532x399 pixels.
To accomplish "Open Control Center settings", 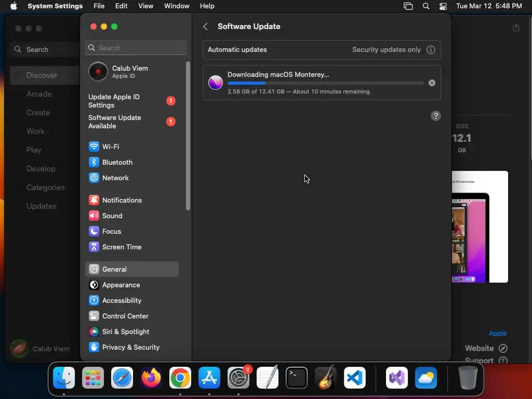I will [x=131, y=316].
